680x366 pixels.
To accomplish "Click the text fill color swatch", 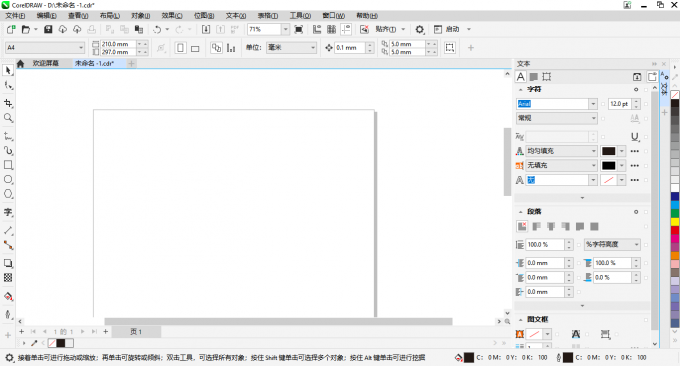I will (x=608, y=151).
